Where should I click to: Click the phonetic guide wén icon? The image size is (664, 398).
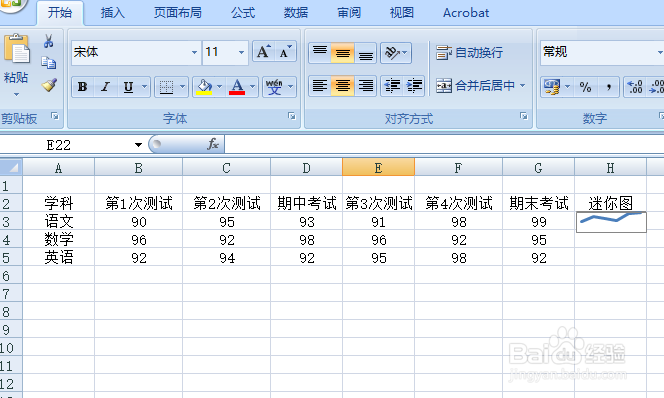(x=274, y=87)
